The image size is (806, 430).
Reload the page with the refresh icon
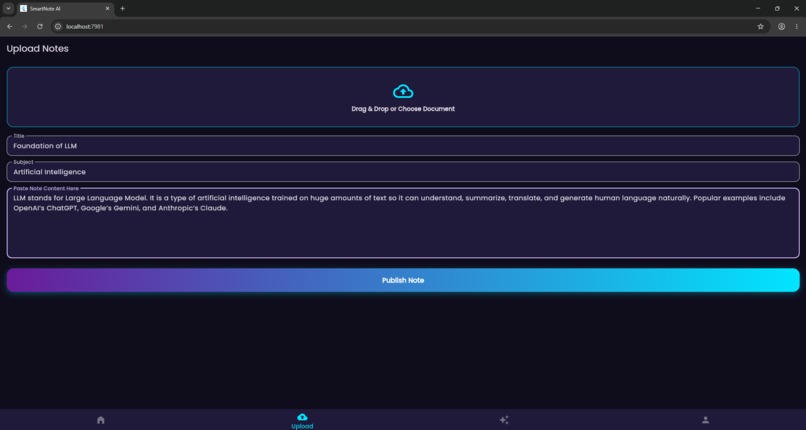click(40, 26)
